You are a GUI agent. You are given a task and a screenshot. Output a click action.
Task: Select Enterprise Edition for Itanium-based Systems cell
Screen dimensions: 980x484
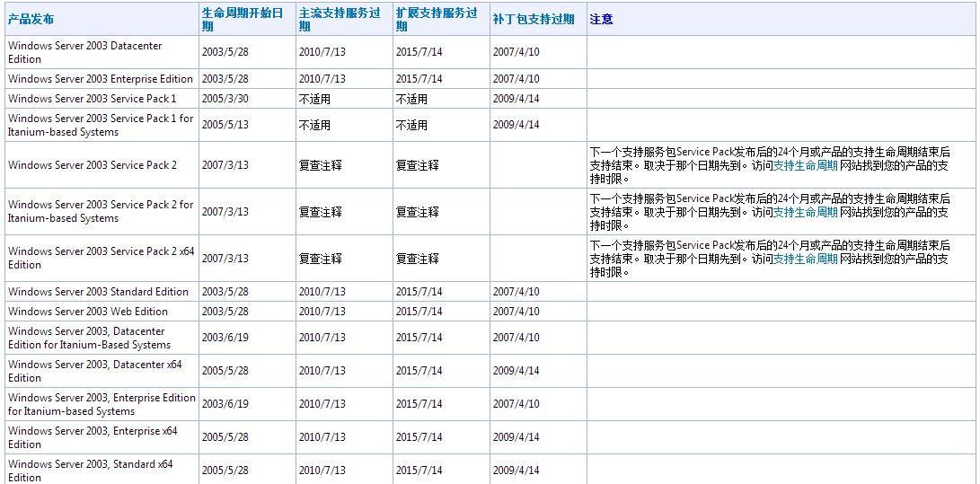[102, 404]
